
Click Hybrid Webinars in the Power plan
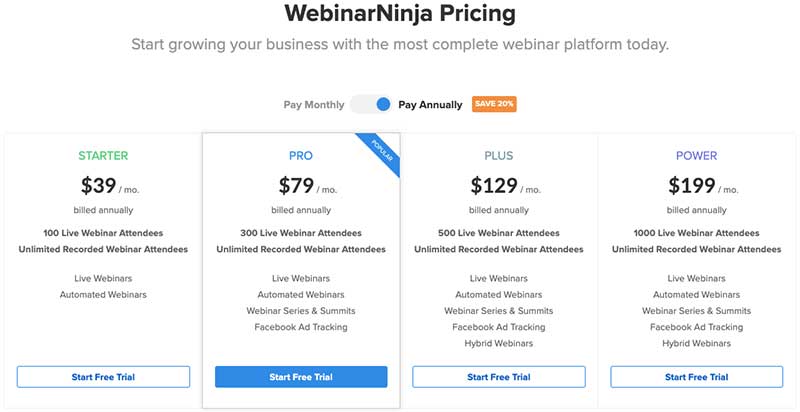pyautogui.click(x=697, y=343)
